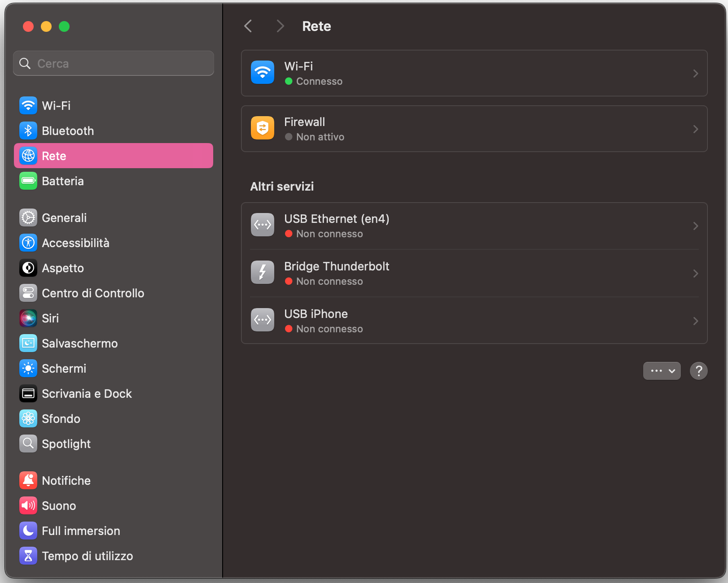Click the USB iPhone network icon
The width and height of the screenshot is (728, 583).
263,320
